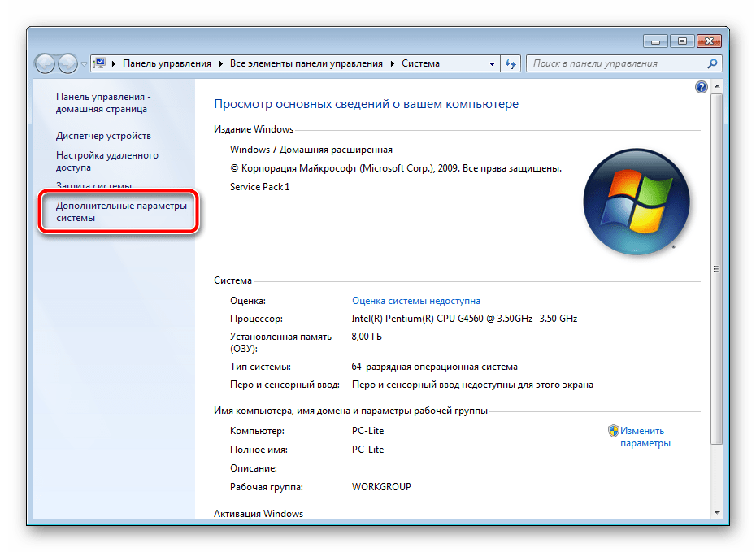This screenshot has width=756, height=552.
Task: Click the search magnifier icon
Action: tap(712, 63)
